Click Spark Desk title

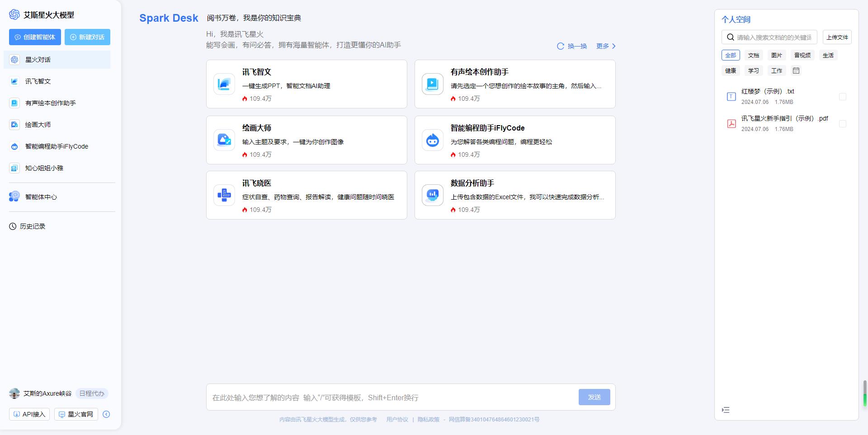coord(169,18)
